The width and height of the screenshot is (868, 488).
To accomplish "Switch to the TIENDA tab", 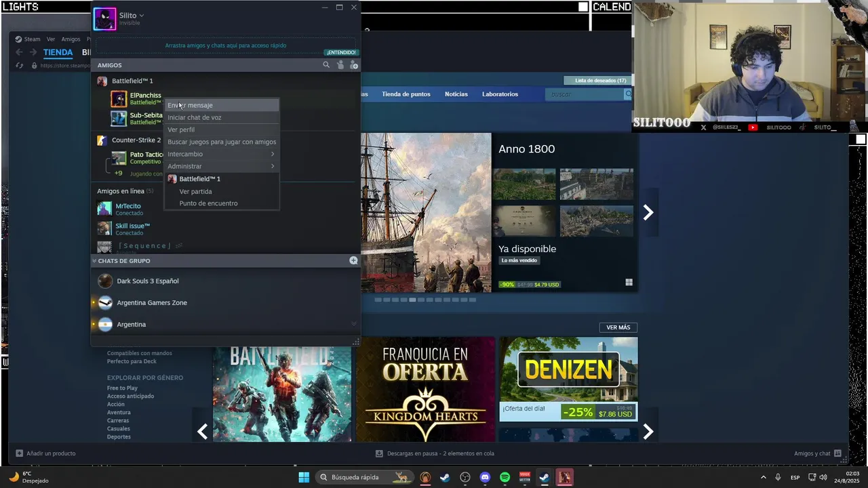I will tap(58, 52).
